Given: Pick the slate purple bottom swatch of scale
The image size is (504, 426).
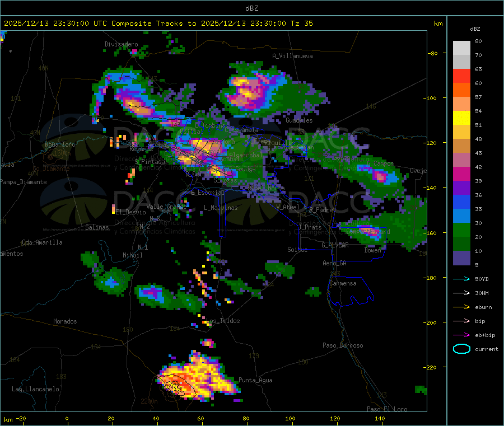Looking at the screenshot, I should pos(461,258).
